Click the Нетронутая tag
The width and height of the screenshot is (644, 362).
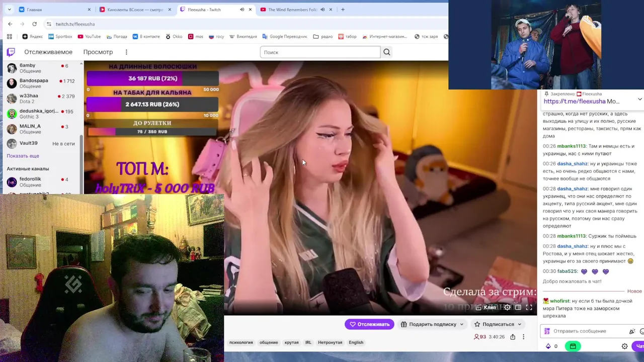click(x=330, y=342)
